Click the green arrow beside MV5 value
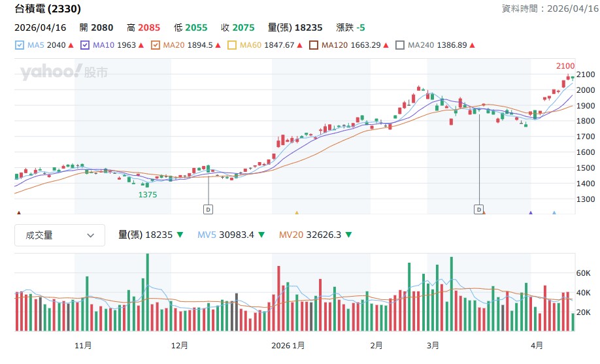This screenshot has width=600, height=364. click(261, 235)
